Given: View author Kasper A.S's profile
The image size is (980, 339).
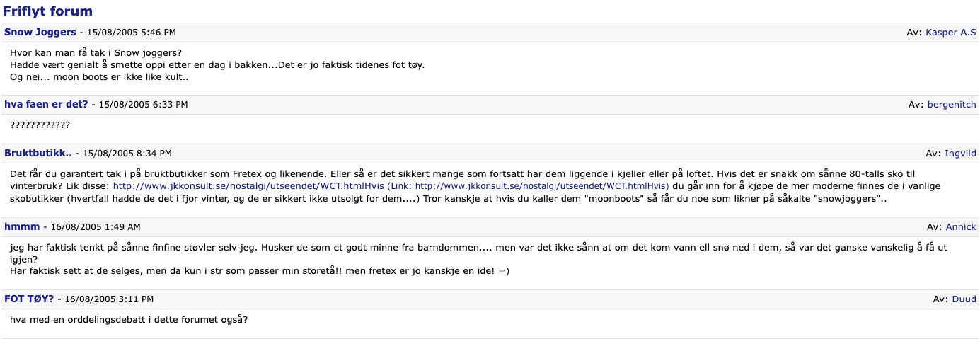Looking at the screenshot, I should pyautogui.click(x=951, y=33).
